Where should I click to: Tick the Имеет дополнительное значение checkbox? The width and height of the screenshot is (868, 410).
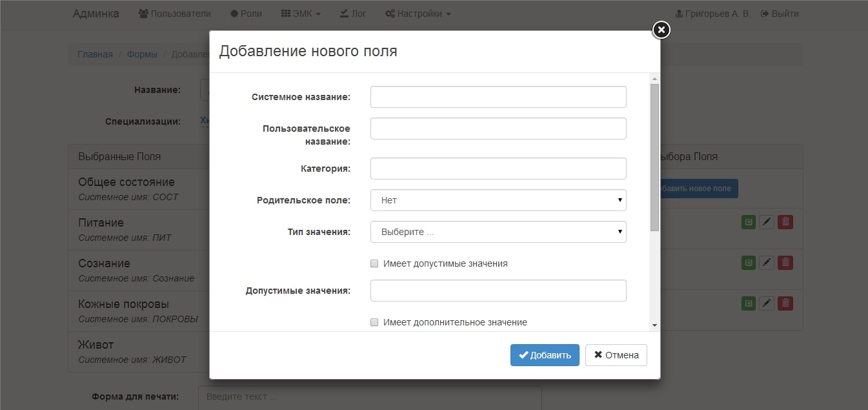pos(374,322)
